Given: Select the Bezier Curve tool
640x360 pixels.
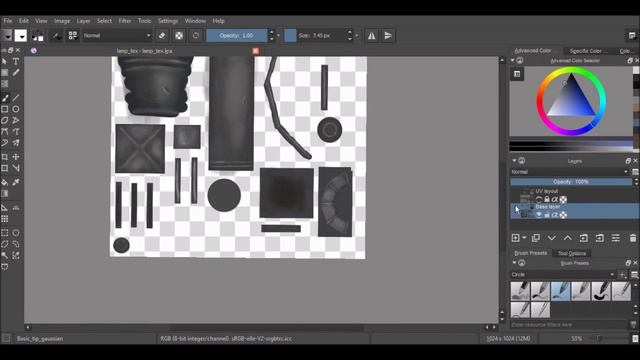Looking at the screenshot, I should click(5, 131).
